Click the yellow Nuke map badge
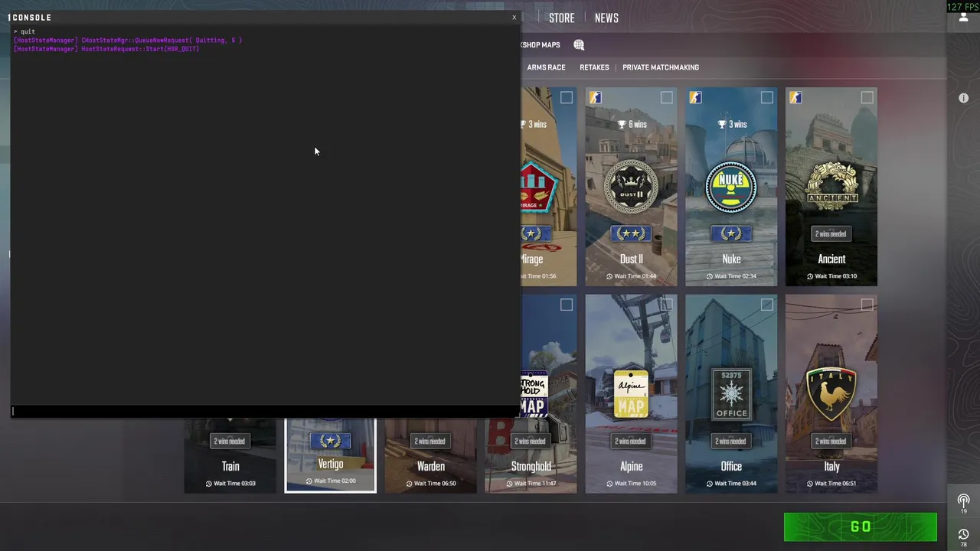Image resolution: width=980 pixels, height=551 pixels. (731, 187)
